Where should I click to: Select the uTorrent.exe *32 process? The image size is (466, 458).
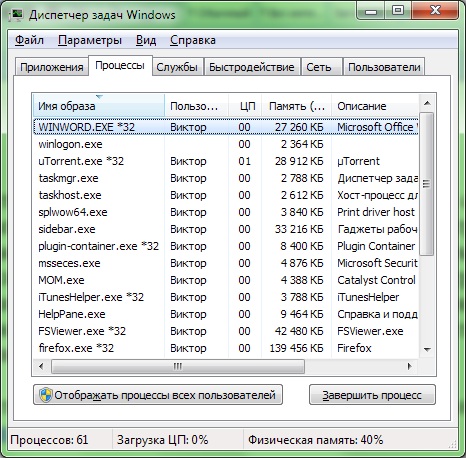click(x=226, y=161)
